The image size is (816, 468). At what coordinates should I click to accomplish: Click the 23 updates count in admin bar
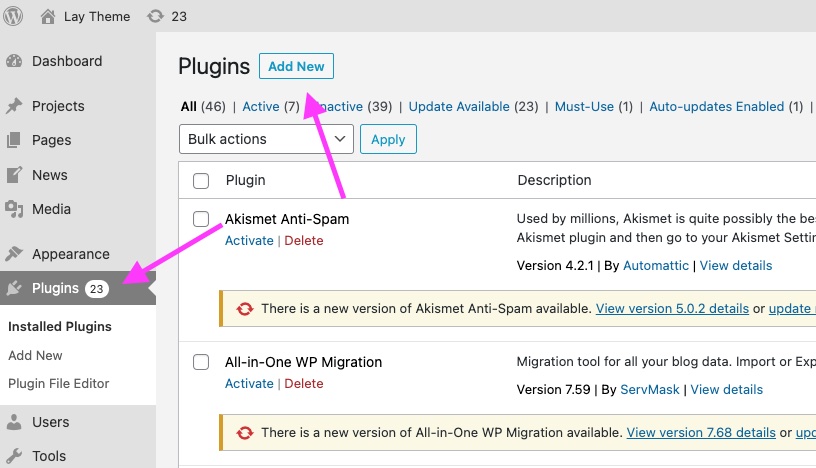tap(179, 17)
